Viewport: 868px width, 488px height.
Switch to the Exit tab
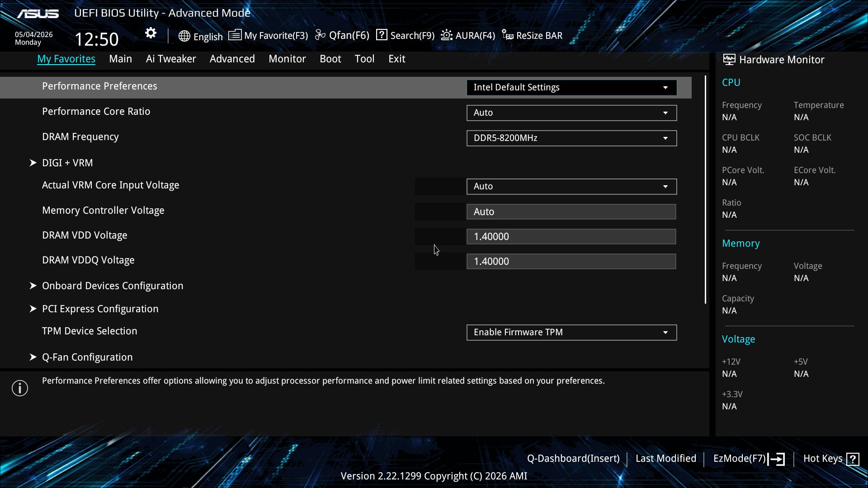pos(397,59)
